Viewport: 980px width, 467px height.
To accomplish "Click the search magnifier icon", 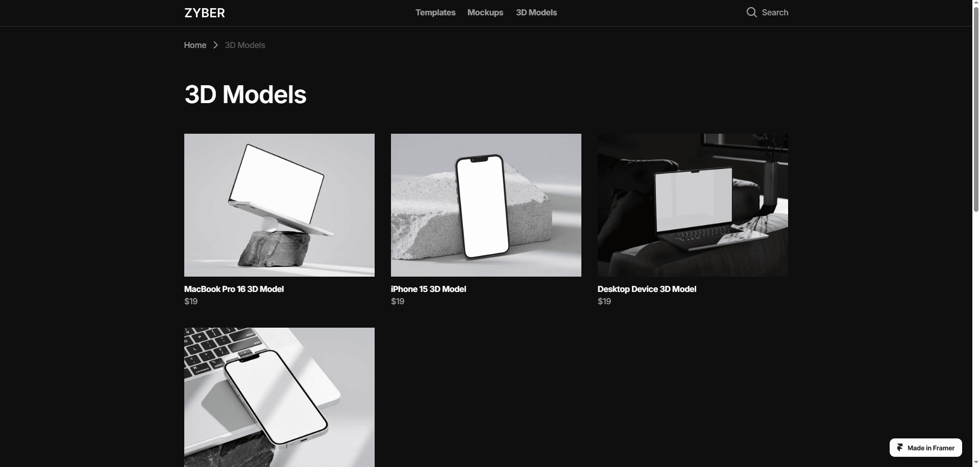I will tap(751, 12).
